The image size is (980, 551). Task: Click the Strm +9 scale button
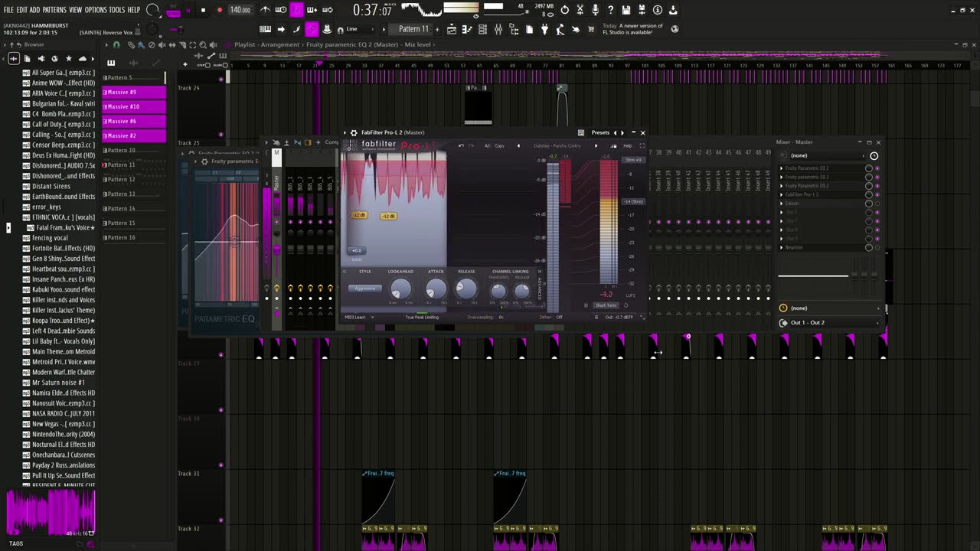(632, 160)
